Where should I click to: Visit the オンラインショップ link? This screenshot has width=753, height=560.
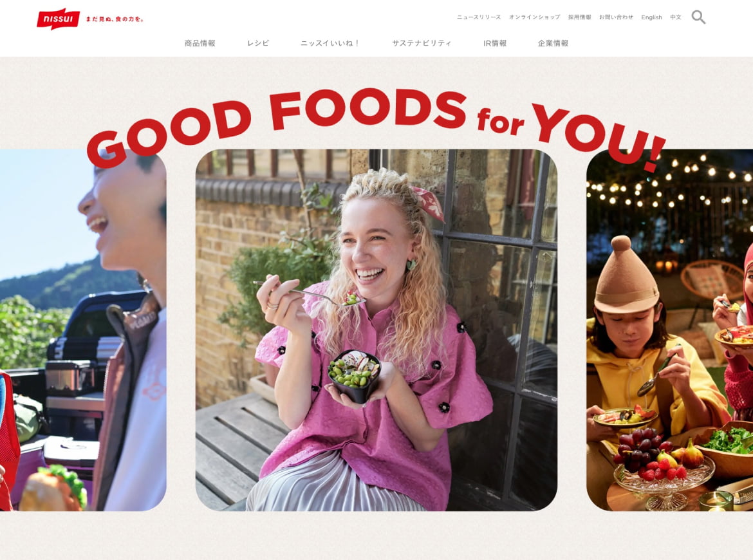(x=534, y=17)
